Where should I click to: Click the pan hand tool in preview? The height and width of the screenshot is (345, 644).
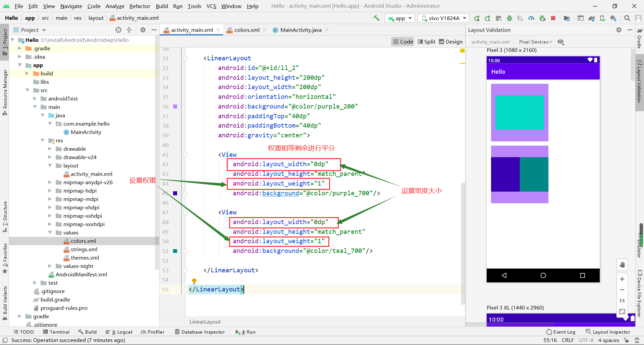click(622, 265)
